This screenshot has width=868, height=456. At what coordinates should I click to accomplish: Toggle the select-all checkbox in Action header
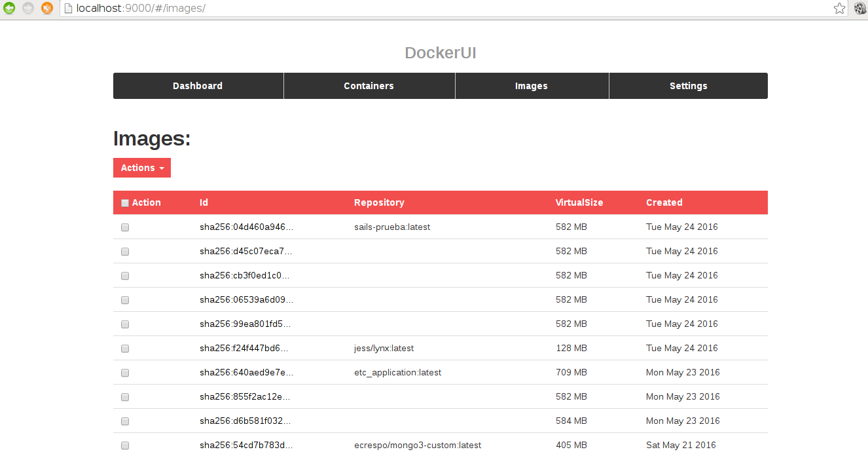coord(125,203)
